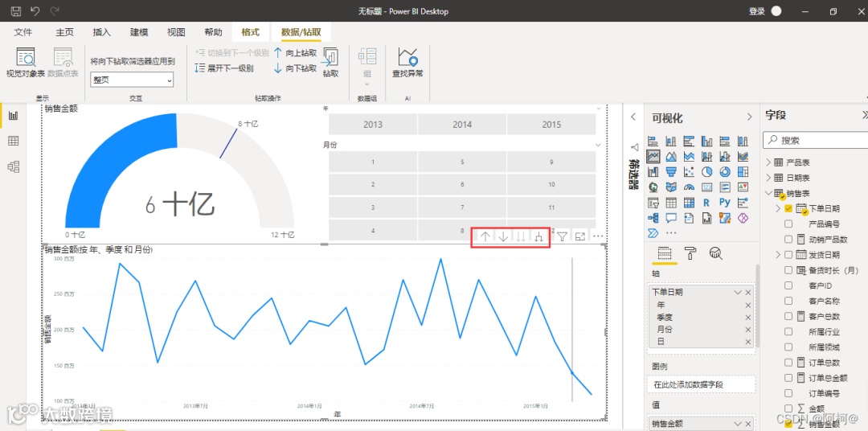
Task: Remove 季度 from the axis well
Action: pyautogui.click(x=748, y=318)
